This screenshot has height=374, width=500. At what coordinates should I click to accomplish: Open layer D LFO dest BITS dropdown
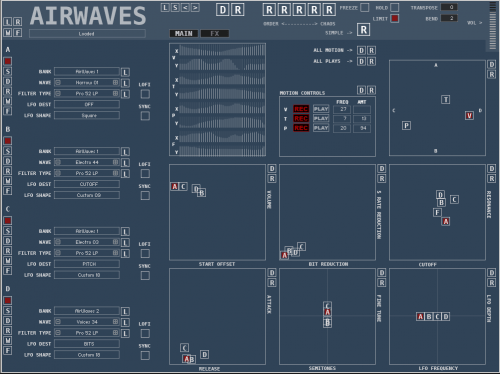pyautogui.click(x=87, y=344)
